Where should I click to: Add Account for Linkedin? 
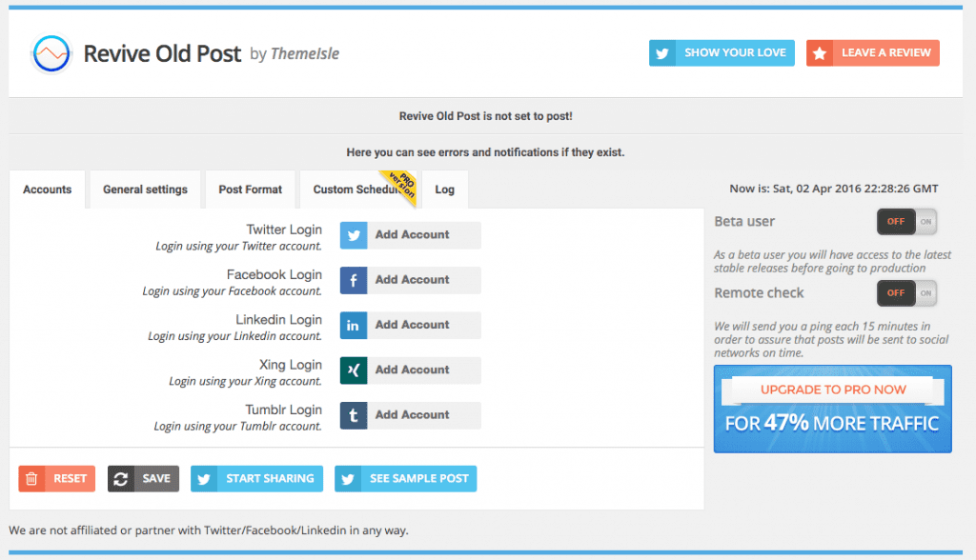(x=410, y=326)
